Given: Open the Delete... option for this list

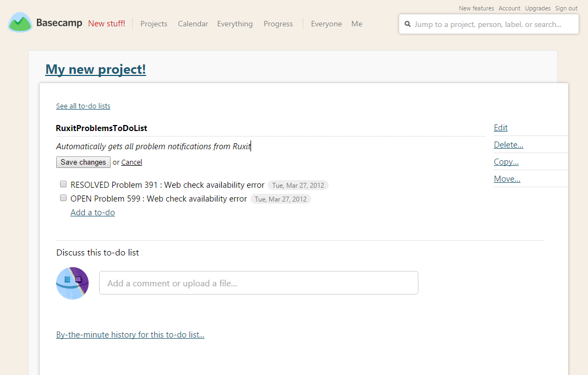Looking at the screenshot, I should [x=508, y=145].
